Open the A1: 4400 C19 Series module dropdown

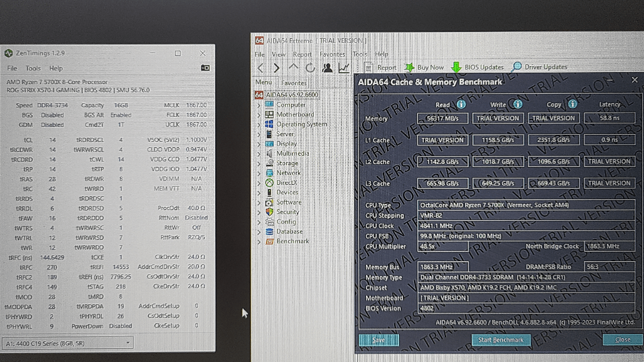click(67, 343)
